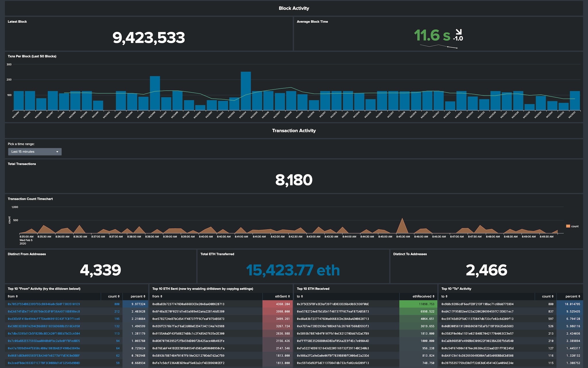The image size is (588, 368).
Task: Open address 0x2cedf8de3933D71C77BF3C08B8d1AF32545d9B0D
Action: click(44, 363)
